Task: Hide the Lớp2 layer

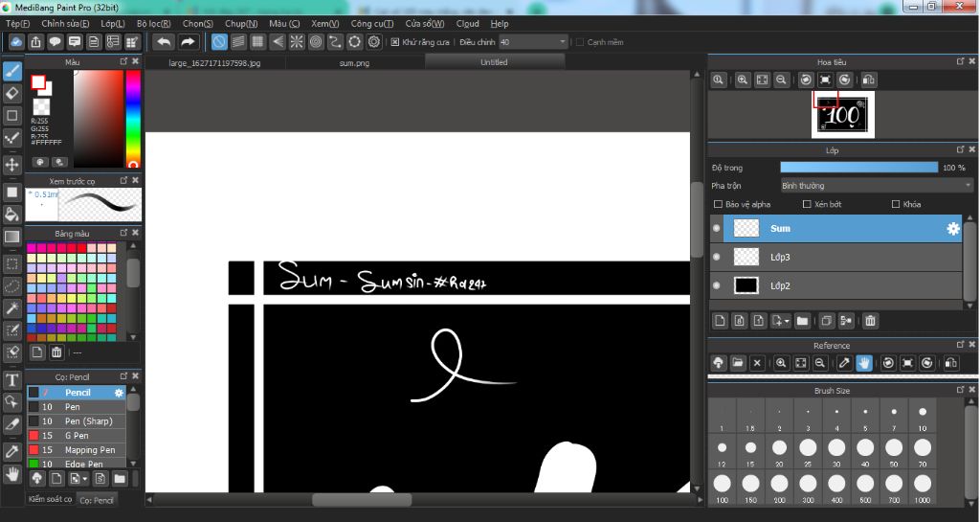Action: pos(716,285)
